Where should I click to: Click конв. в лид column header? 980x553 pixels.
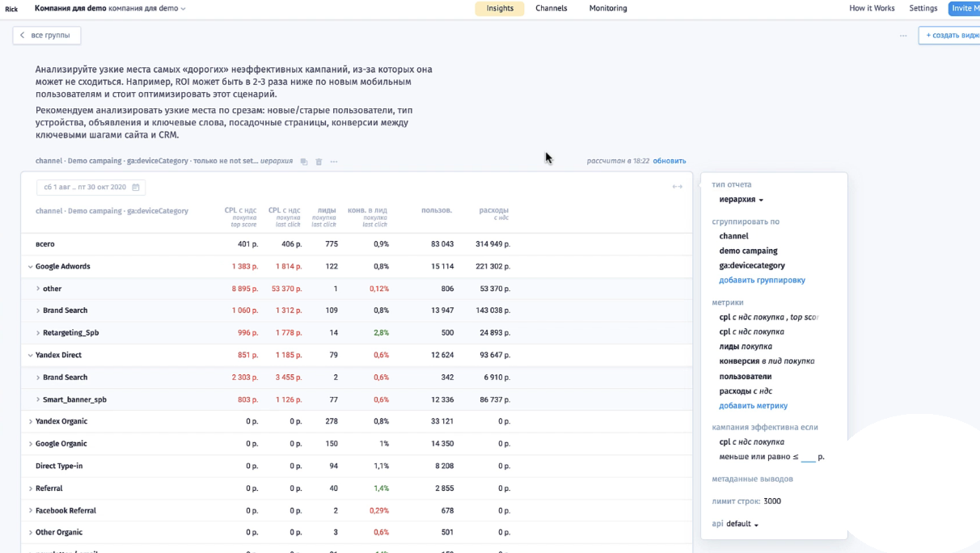point(368,217)
